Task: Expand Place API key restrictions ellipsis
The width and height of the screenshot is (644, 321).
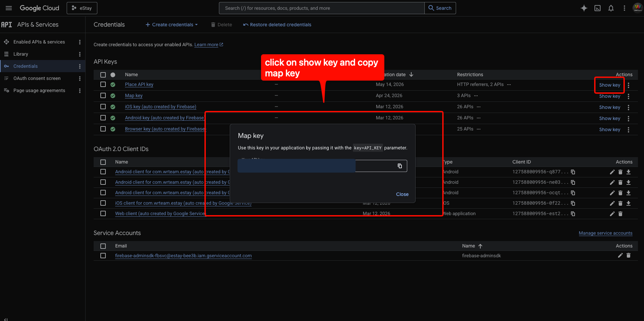Action: click(x=509, y=85)
